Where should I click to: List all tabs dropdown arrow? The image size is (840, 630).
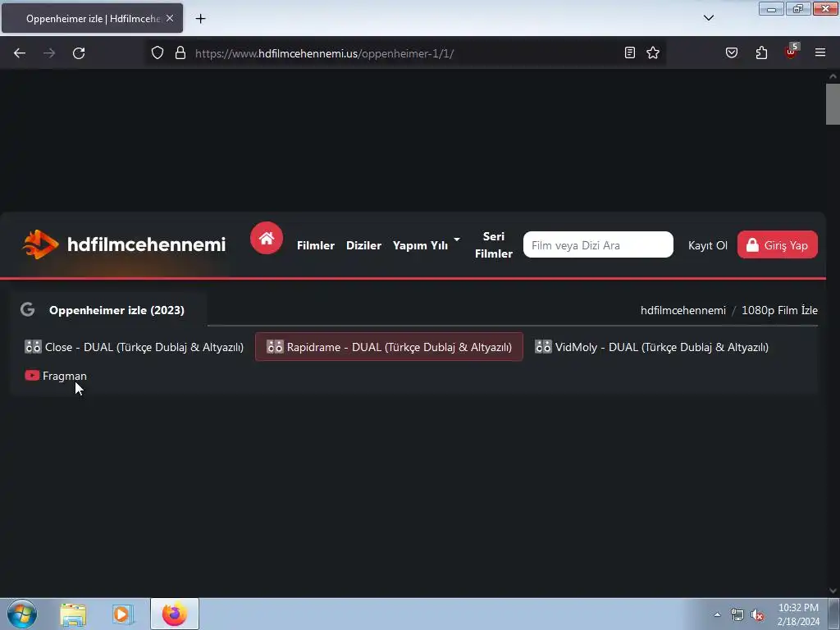point(709,18)
